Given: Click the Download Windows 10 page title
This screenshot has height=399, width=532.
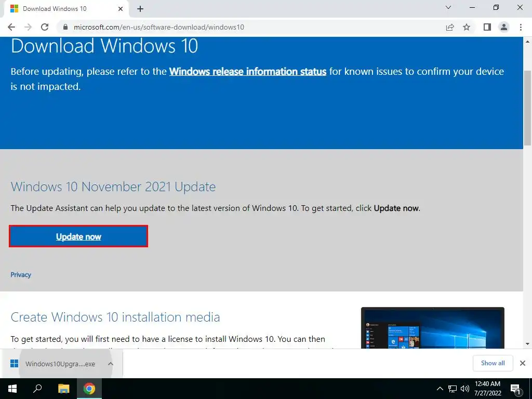Looking at the screenshot, I should pos(104,46).
